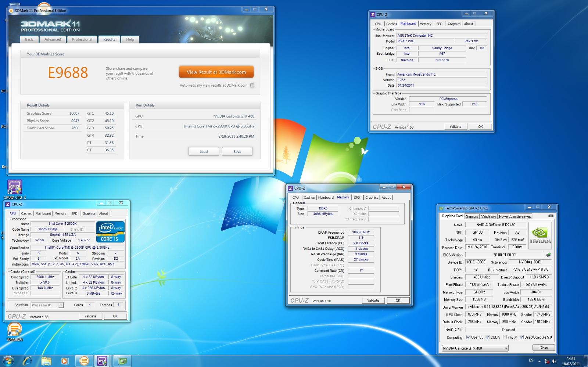Click the motherboard model field P8P67 PRO
Screen dimensions: 588x367
[x=425, y=41]
